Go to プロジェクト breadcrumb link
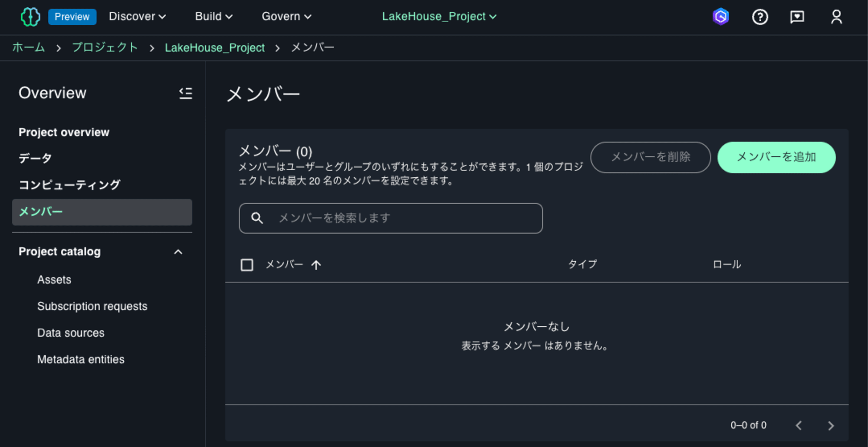 coord(105,47)
